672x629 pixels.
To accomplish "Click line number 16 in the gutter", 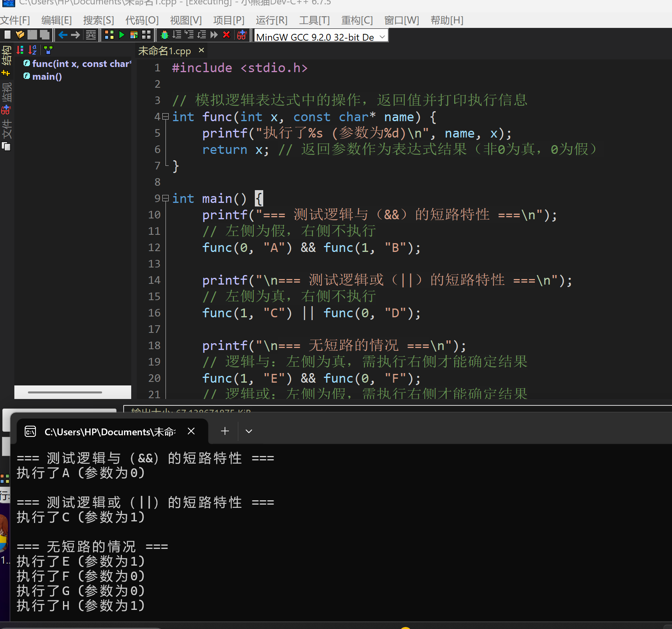I will [154, 313].
